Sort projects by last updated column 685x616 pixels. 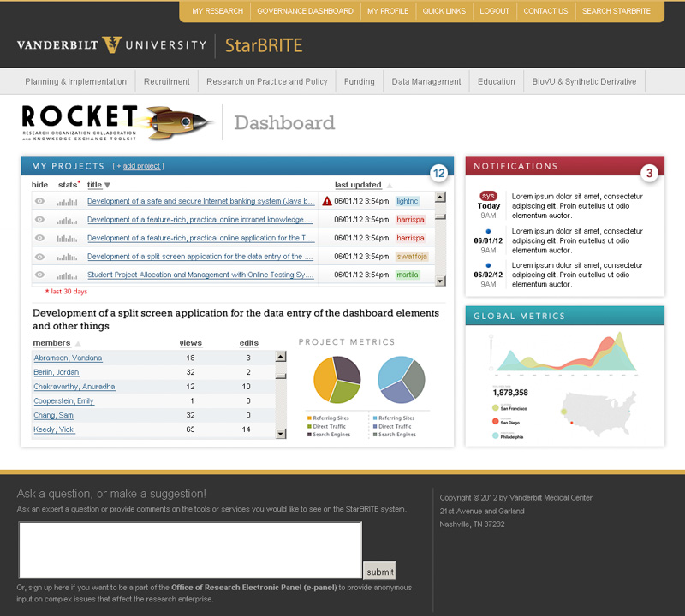coord(358,185)
